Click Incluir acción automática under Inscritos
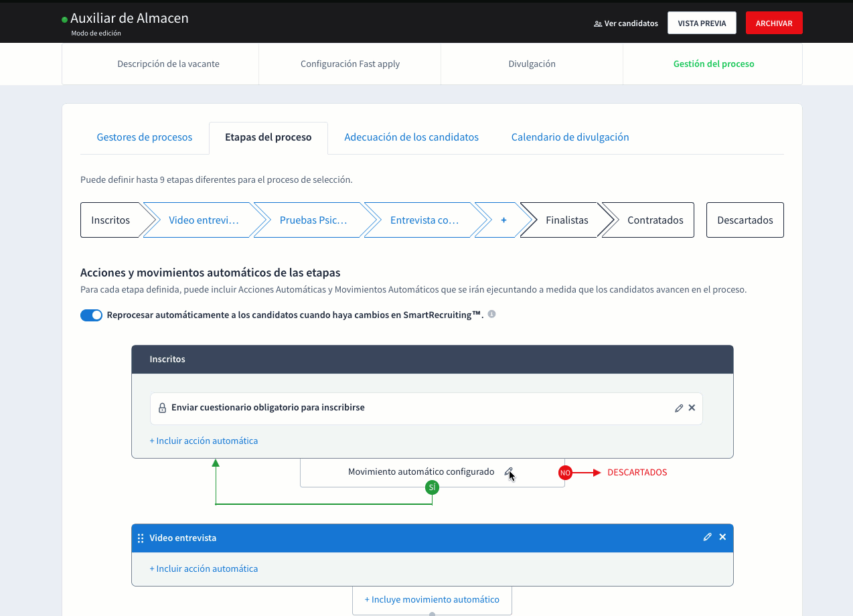The width and height of the screenshot is (853, 616). [x=204, y=440]
